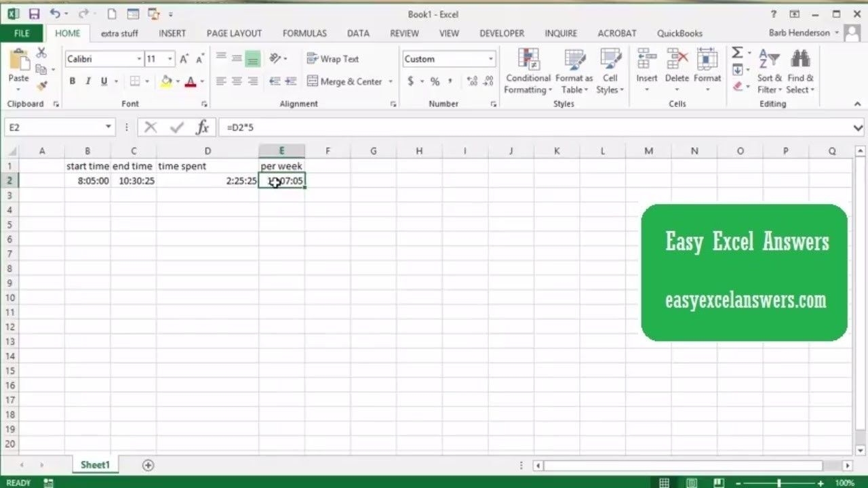The width and height of the screenshot is (868, 488).
Task: Click the Increase Decimal icon
Action: 473,81
